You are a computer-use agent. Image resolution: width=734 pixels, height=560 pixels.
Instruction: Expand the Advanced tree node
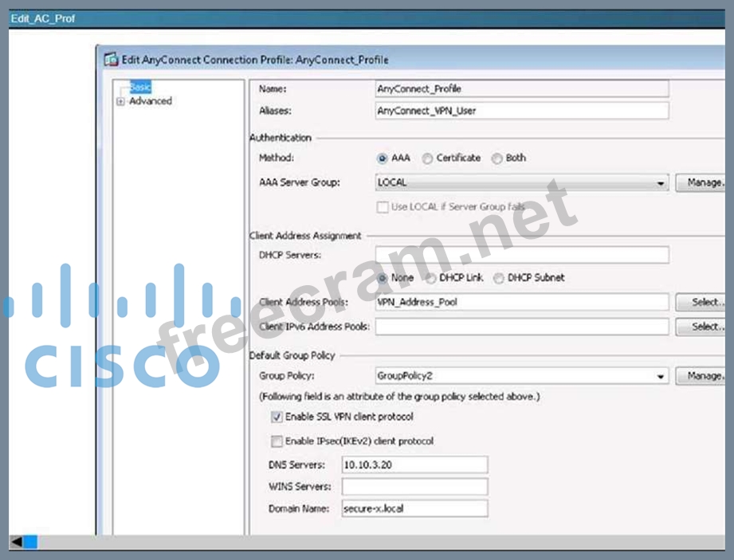[x=121, y=102]
